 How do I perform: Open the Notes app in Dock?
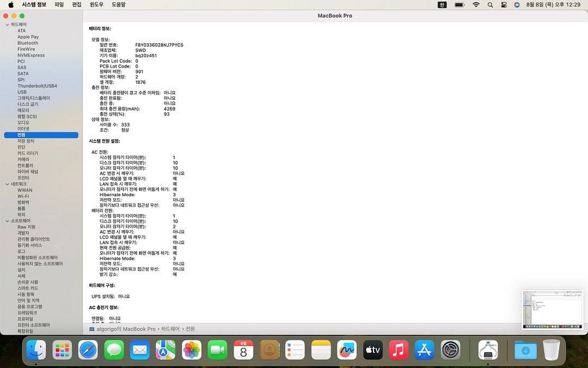coord(321,350)
